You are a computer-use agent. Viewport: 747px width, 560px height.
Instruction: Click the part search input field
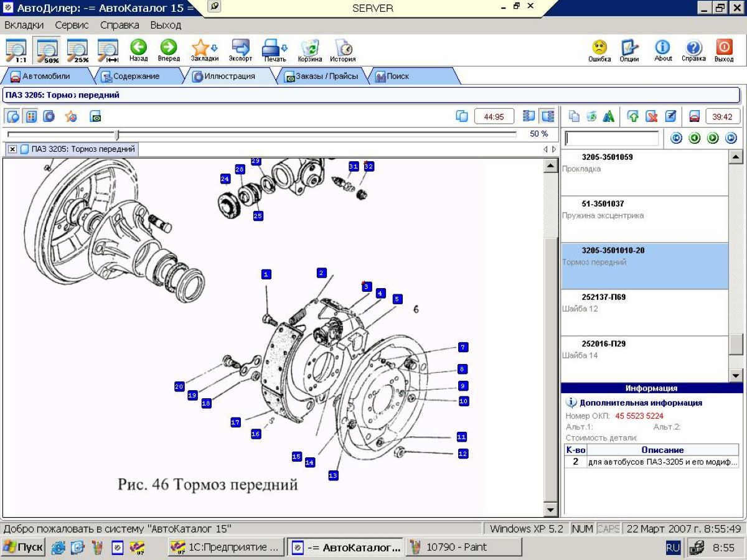(x=611, y=138)
